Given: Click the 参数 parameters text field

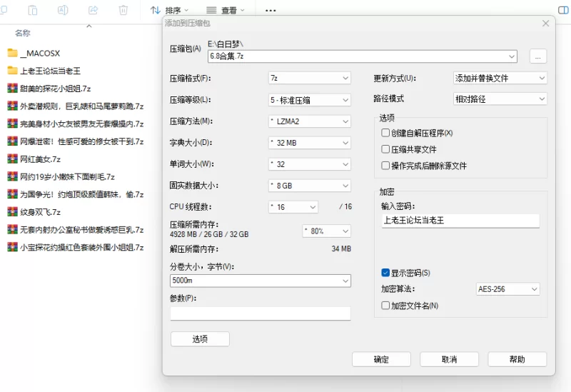Looking at the screenshot, I should pyautogui.click(x=260, y=313).
